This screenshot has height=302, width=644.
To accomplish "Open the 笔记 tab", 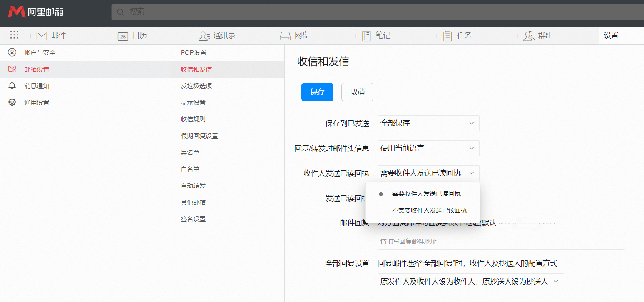I will pyautogui.click(x=383, y=35).
